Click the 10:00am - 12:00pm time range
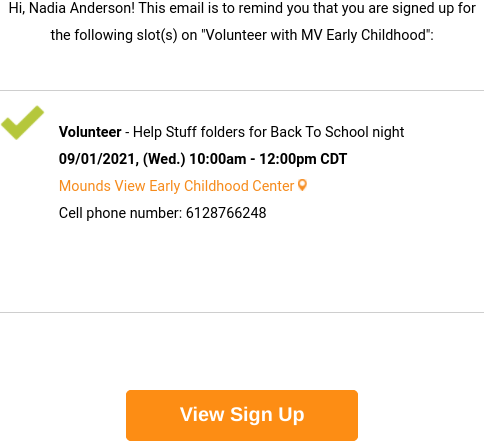 [x=253, y=159]
